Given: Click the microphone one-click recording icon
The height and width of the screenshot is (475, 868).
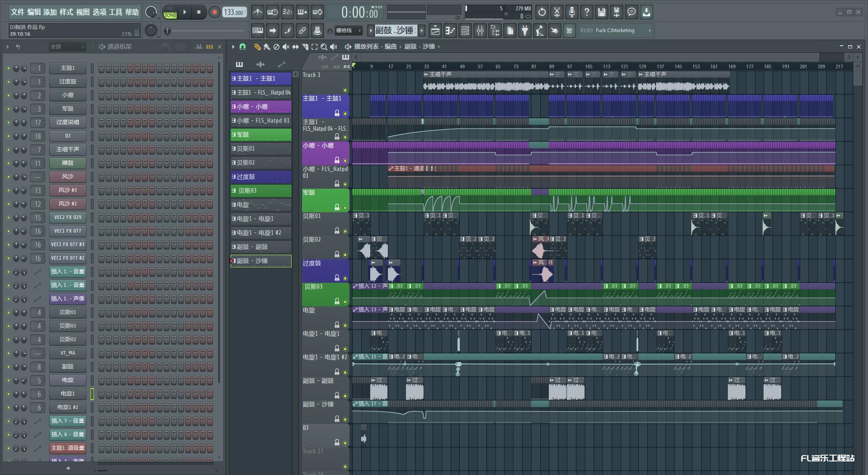Looking at the screenshot, I should (572, 12).
